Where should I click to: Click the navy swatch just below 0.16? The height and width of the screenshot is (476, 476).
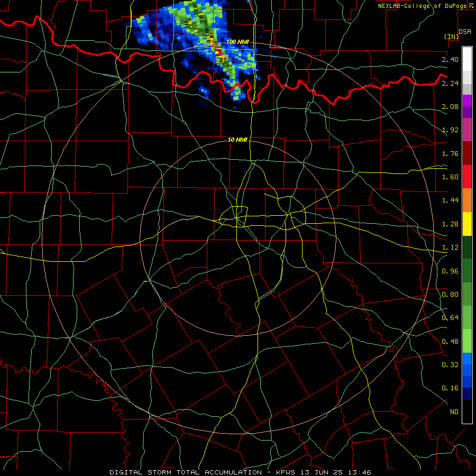tap(467, 394)
